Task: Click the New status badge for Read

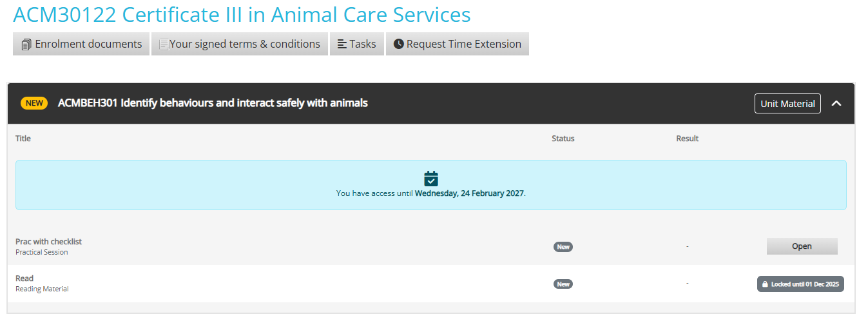Action: 563,284
